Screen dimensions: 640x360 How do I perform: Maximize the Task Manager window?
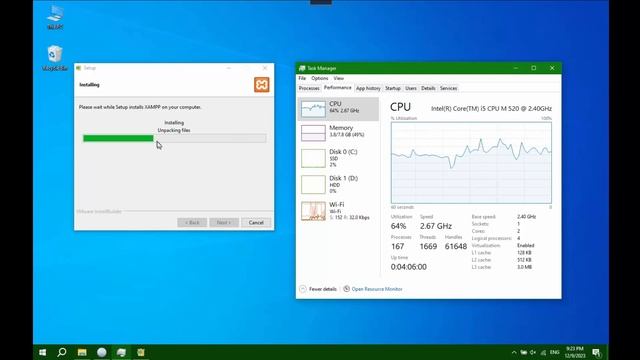click(x=533, y=68)
